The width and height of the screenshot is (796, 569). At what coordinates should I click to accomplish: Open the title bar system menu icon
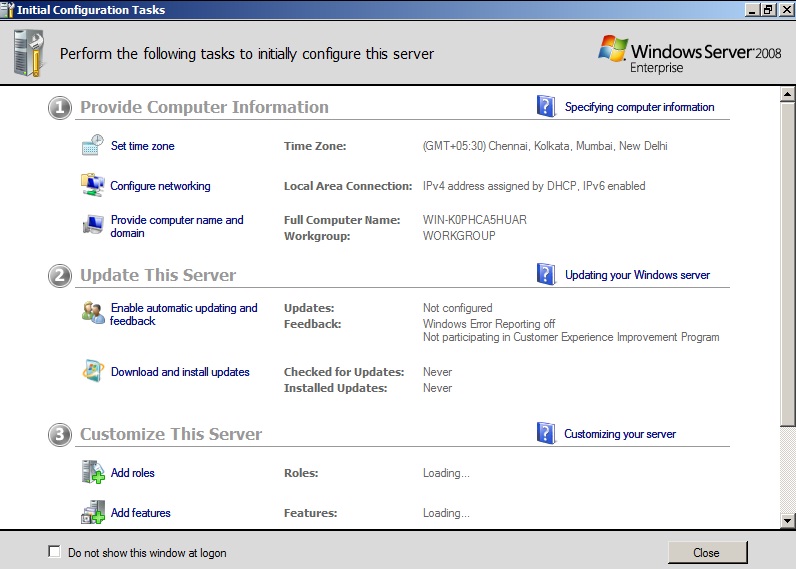[8, 10]
